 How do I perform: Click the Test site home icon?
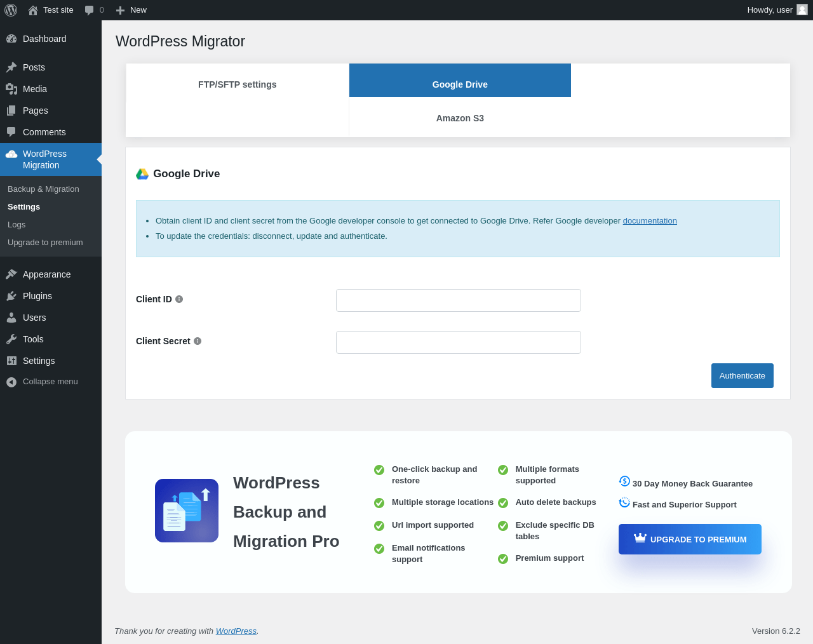33,10
